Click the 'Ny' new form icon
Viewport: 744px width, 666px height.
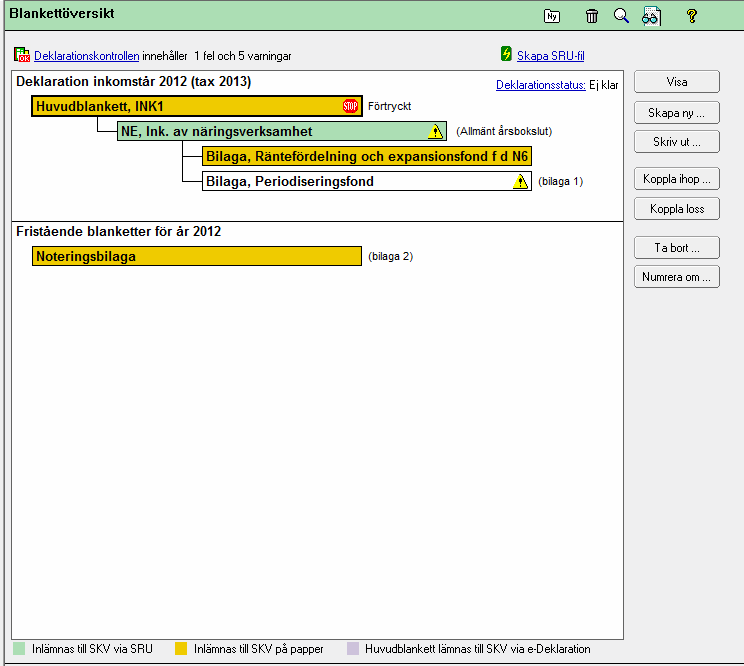tap(551, 16)
